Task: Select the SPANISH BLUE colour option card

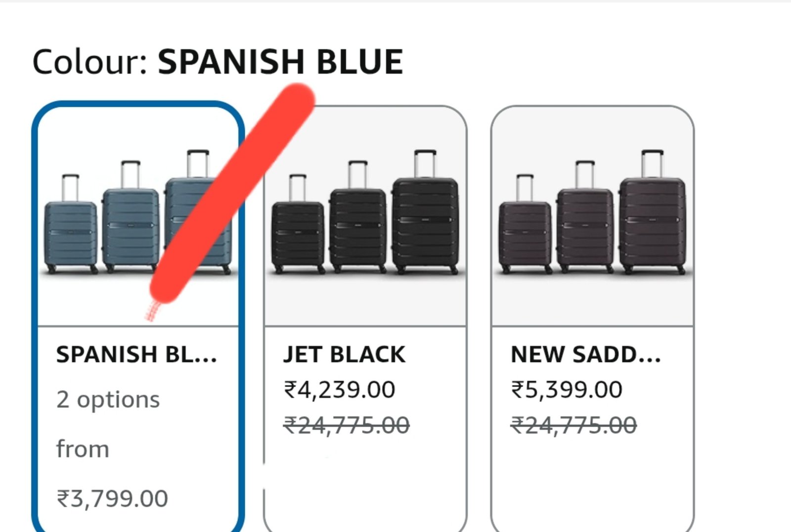Action: [138, 316]
